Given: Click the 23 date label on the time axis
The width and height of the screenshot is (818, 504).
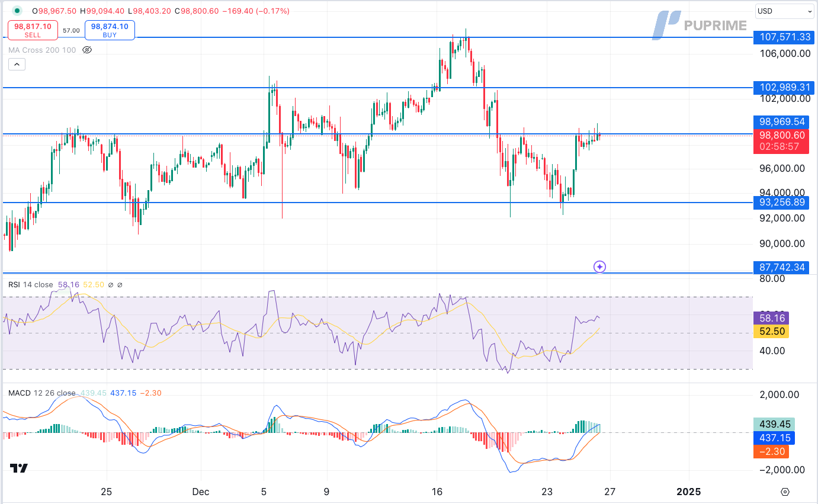Looking at the screenshot, I should 547,492.
